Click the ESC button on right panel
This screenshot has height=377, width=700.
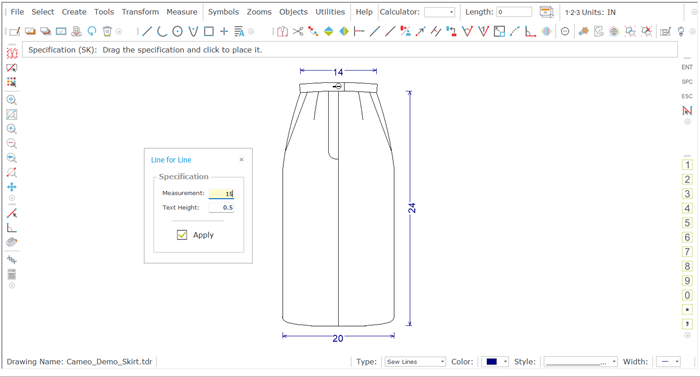pyautogui.click(x=687, y=96)
